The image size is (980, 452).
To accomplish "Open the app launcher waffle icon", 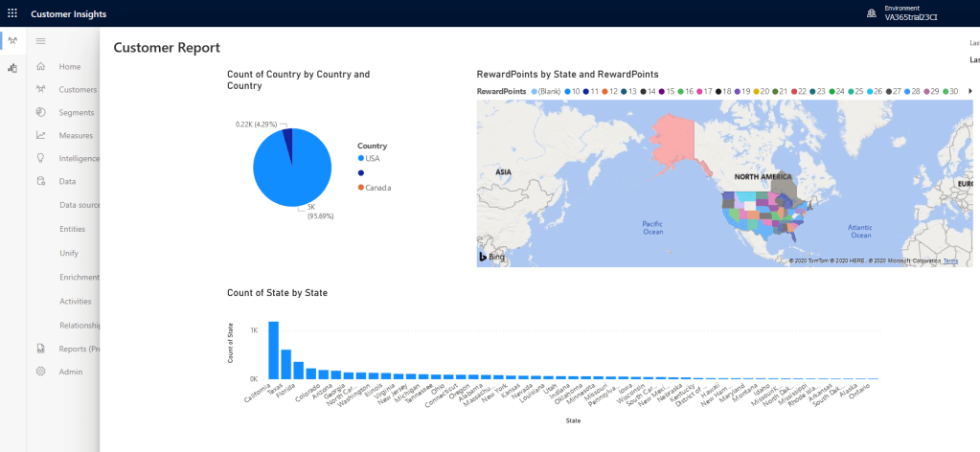I will [x=12, y=14].
